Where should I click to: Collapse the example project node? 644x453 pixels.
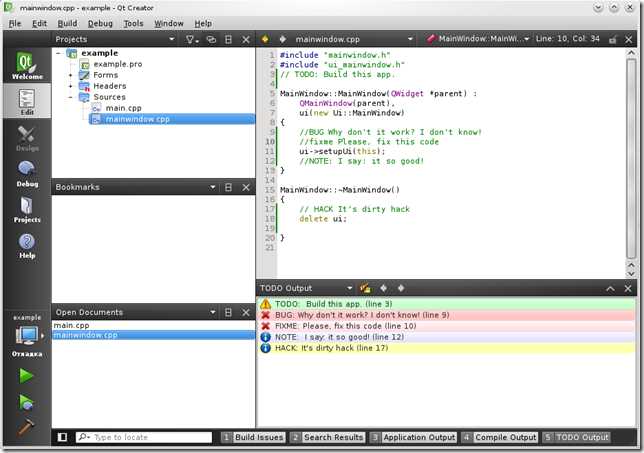coord(58,53)
